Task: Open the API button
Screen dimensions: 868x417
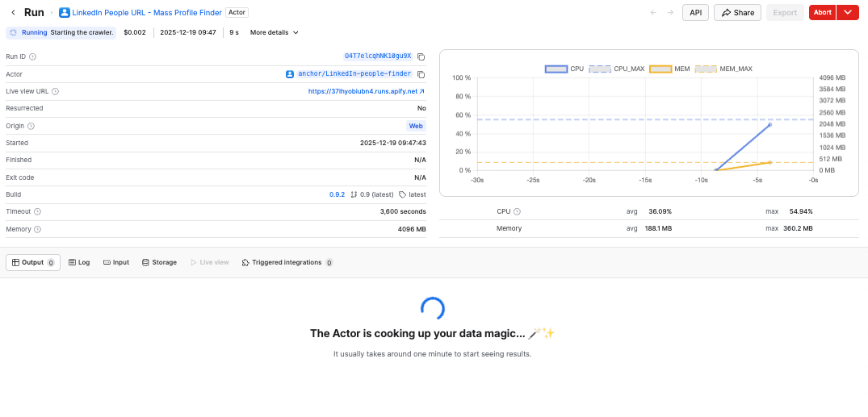Action: point(696,12)
